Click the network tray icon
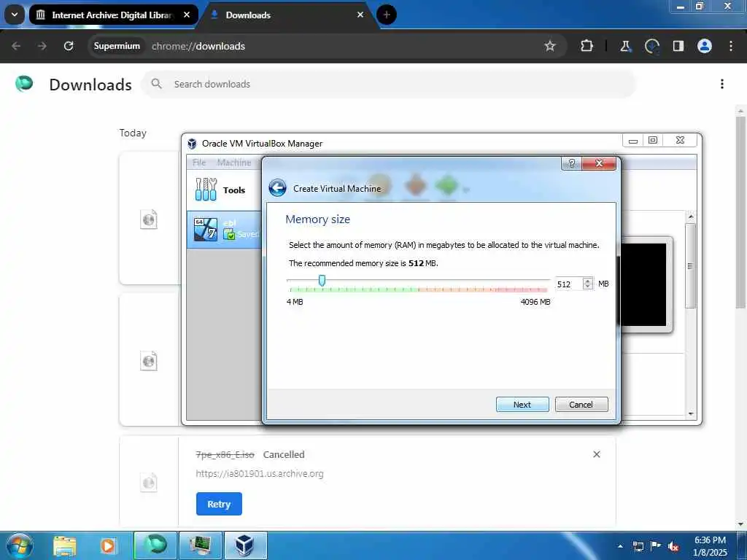 point(638,546)
